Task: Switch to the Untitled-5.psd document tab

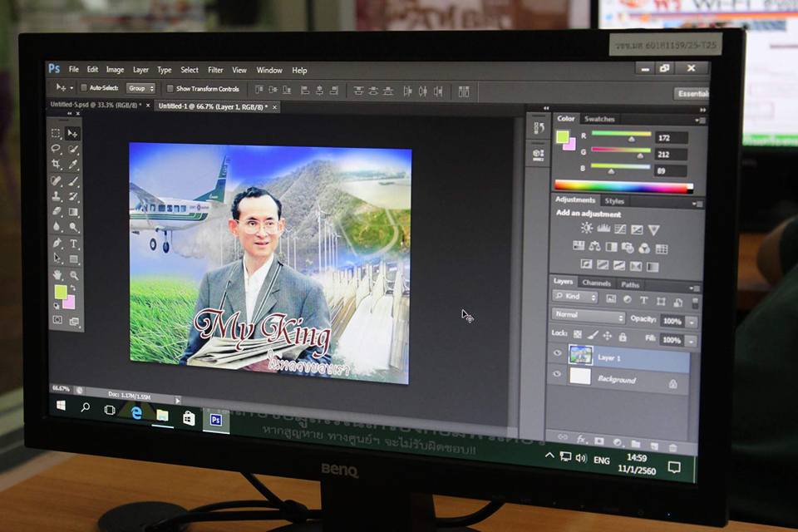Action: click(96, 106)
